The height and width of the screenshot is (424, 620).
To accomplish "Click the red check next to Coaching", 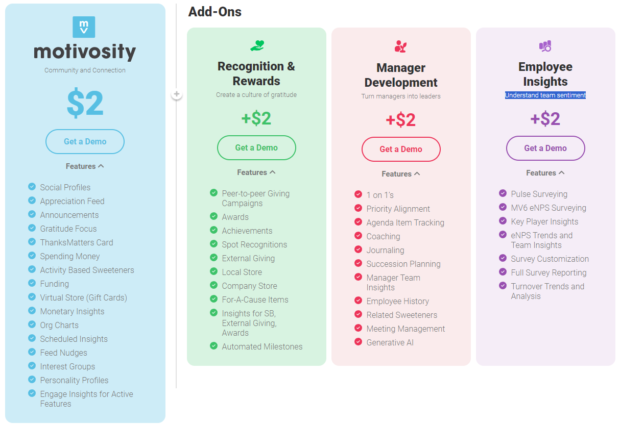I will [x=358, y=237].
